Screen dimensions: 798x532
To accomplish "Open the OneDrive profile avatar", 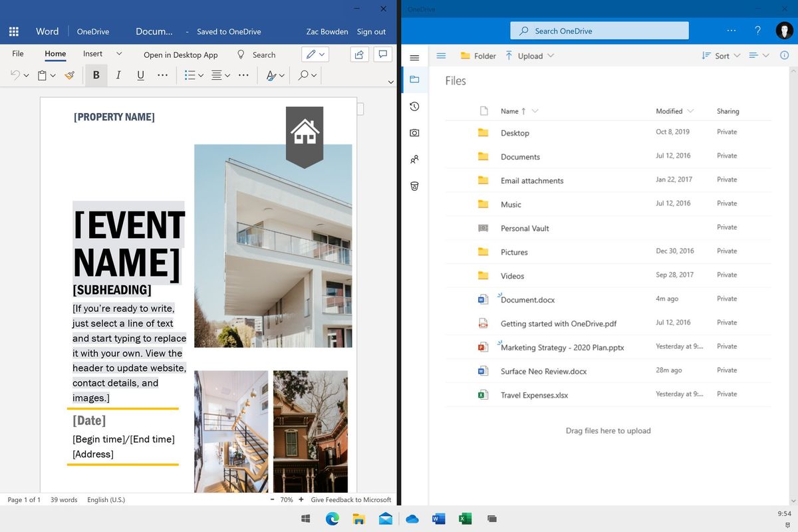I will pos(784,31).
